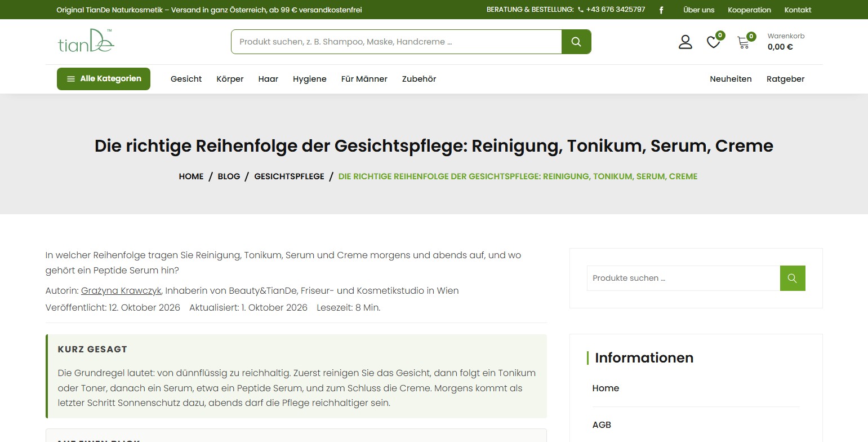868x442 pixels.
Task: Open the TianDe logo home link
Action: pos(86,41)
